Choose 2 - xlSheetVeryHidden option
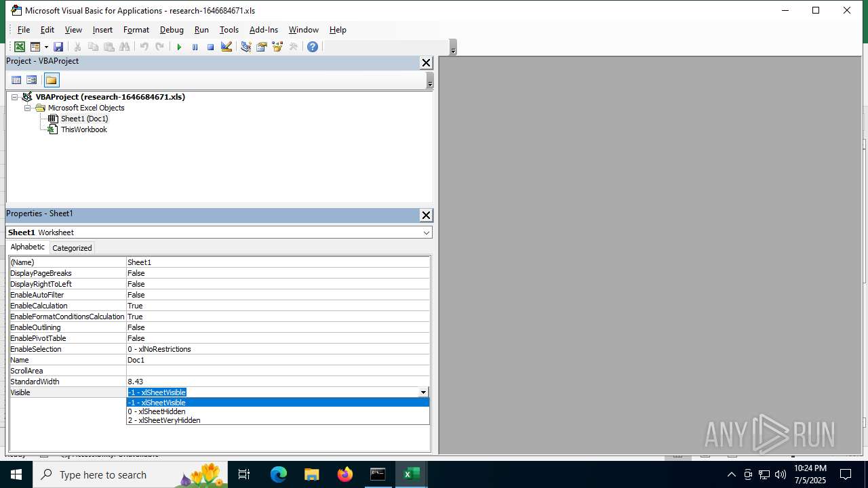 pyautogui.click(x=278, y=420)
